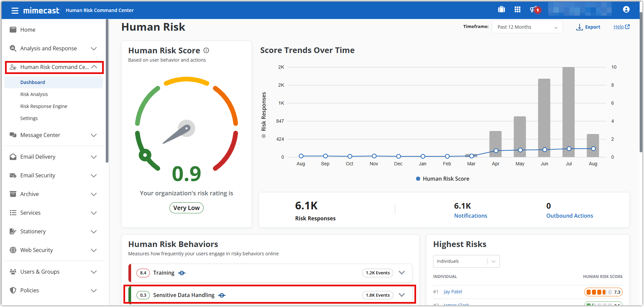Expand the Training behavior row
The image size is (644, 307).
click(x=402, y=273)
